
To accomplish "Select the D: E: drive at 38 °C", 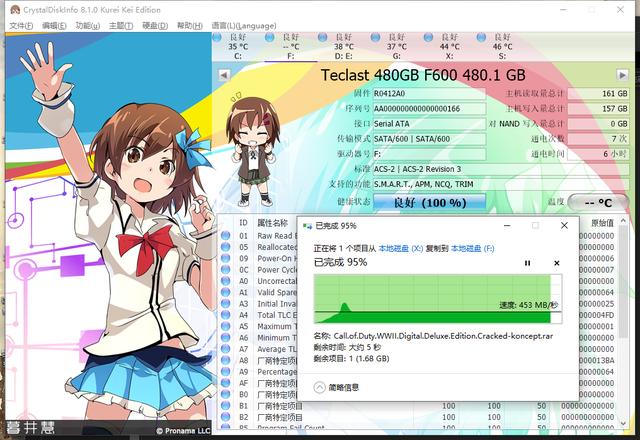I will [344, 47].
